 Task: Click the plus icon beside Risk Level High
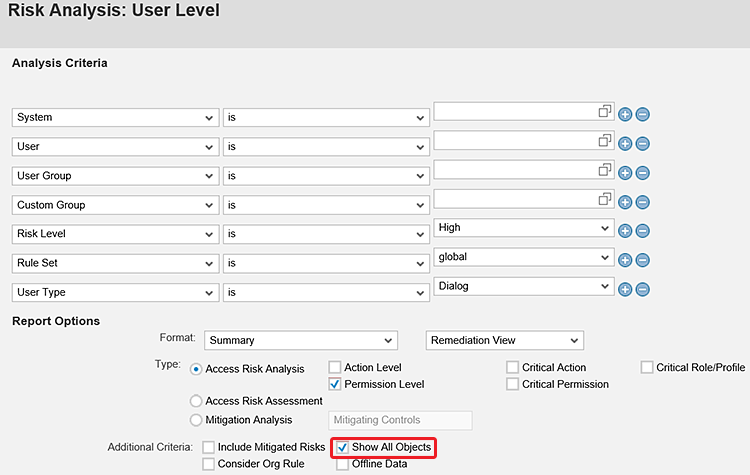click(625, 231)
